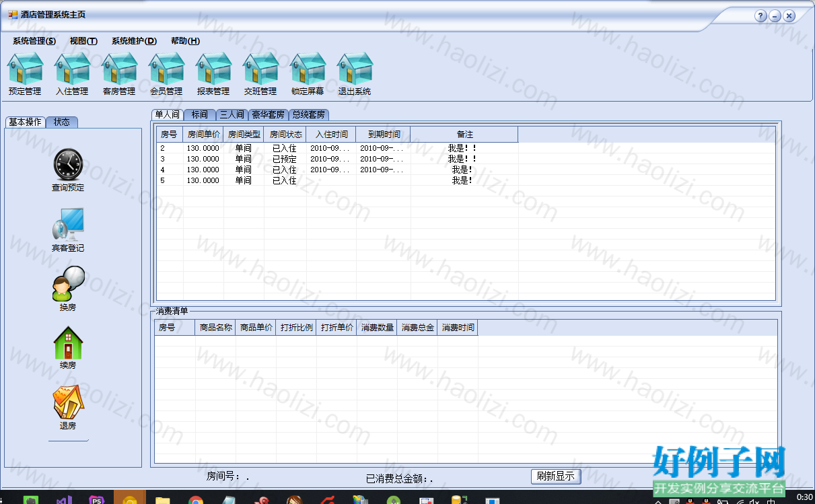Image resolution: width=815 pixels, height=504 pixels.
Task: Click 打折单价 header in 消费清单
Action: tap(336, 328)
